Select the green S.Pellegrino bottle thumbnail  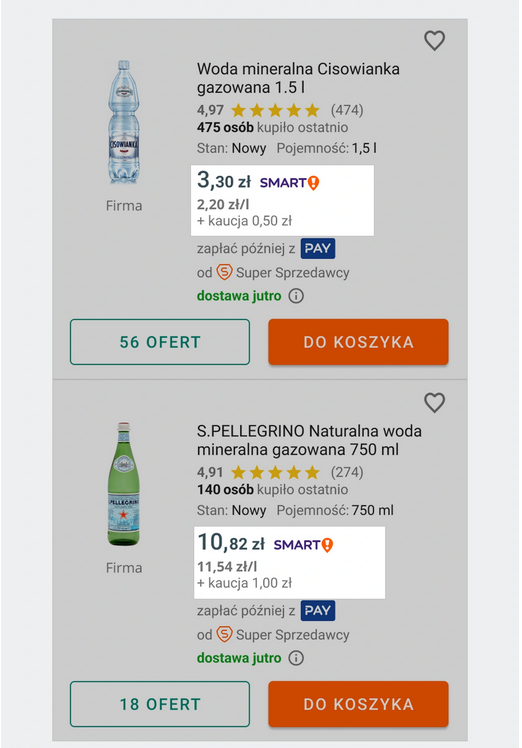(124, 484)
